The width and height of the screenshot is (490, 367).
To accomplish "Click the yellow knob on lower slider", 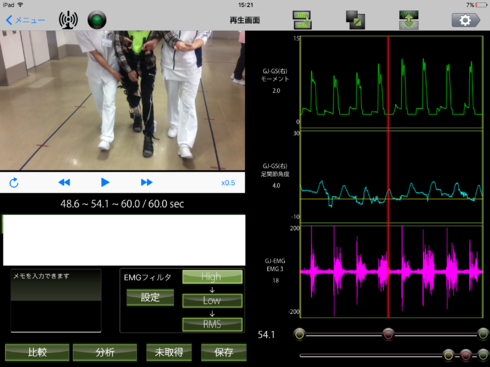I will click(x=448, y=355).
